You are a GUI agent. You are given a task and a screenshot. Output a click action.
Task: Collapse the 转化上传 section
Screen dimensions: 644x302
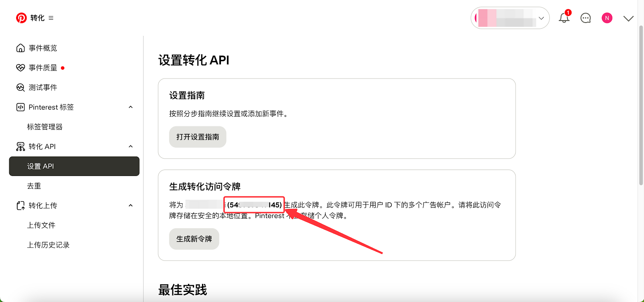130,205
